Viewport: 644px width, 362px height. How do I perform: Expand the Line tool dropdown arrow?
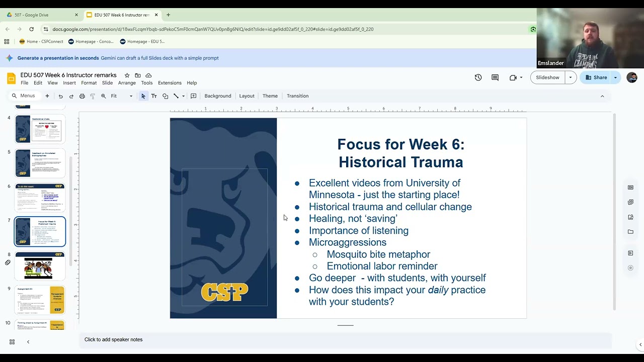(x=183, y=96)
